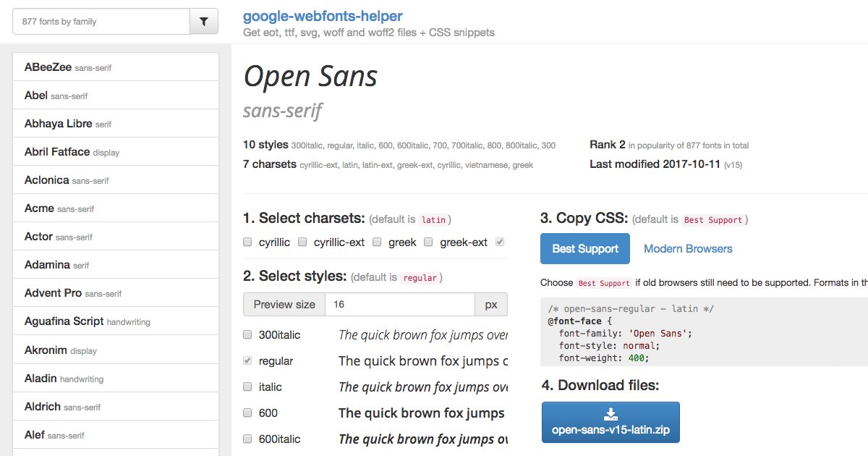Switch to Modern Browsers CSS tab
Image resolution: width=868 pixels, height=456 pixels.
point(688,248)
